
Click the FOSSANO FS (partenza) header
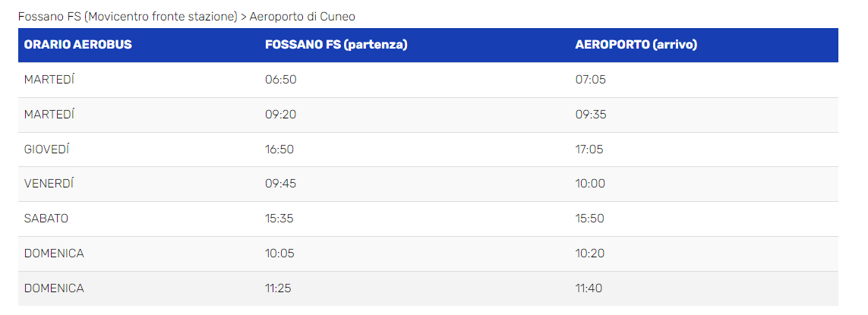pyautogui.click(x=336, y=45)
